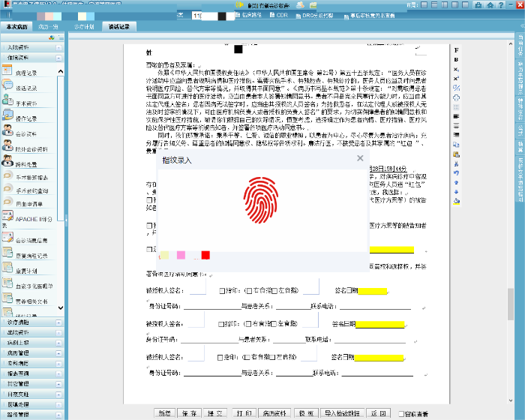Click the 保存 button
Screen dimensions: 525x420
click(190, 413)
